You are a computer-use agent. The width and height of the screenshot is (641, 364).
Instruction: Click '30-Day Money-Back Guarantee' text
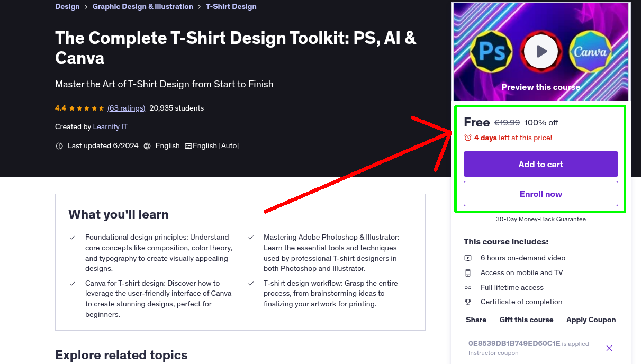(541, 219)
